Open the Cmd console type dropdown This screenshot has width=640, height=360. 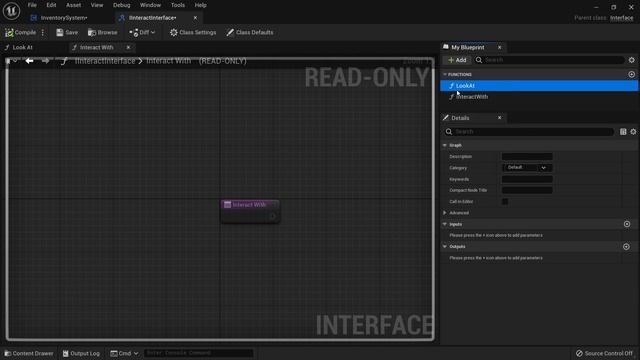[x=124, y=353]
